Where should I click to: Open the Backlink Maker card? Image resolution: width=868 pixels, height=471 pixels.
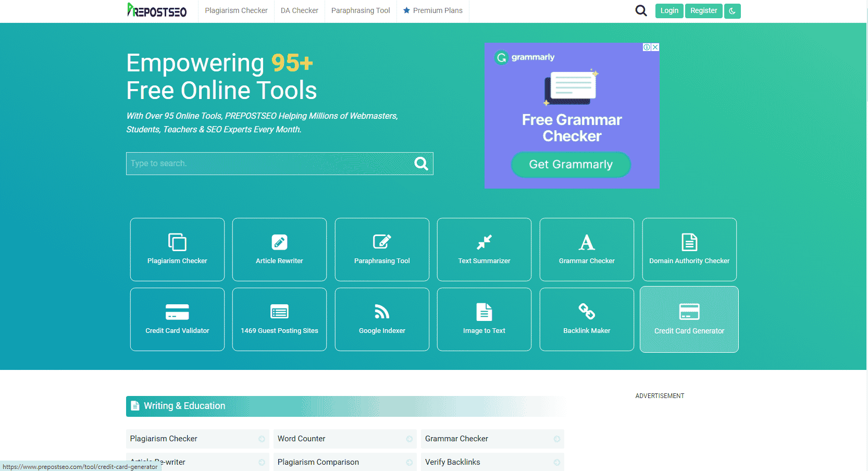tap(587, 319)
